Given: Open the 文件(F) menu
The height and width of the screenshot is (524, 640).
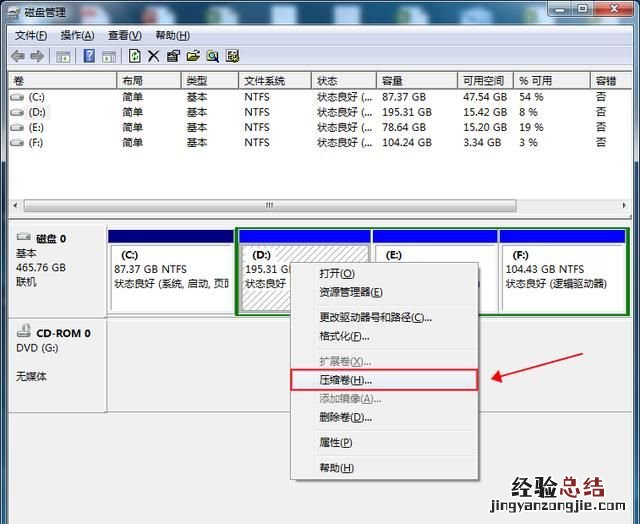Looking at the screenshot, I should (32, 35).
